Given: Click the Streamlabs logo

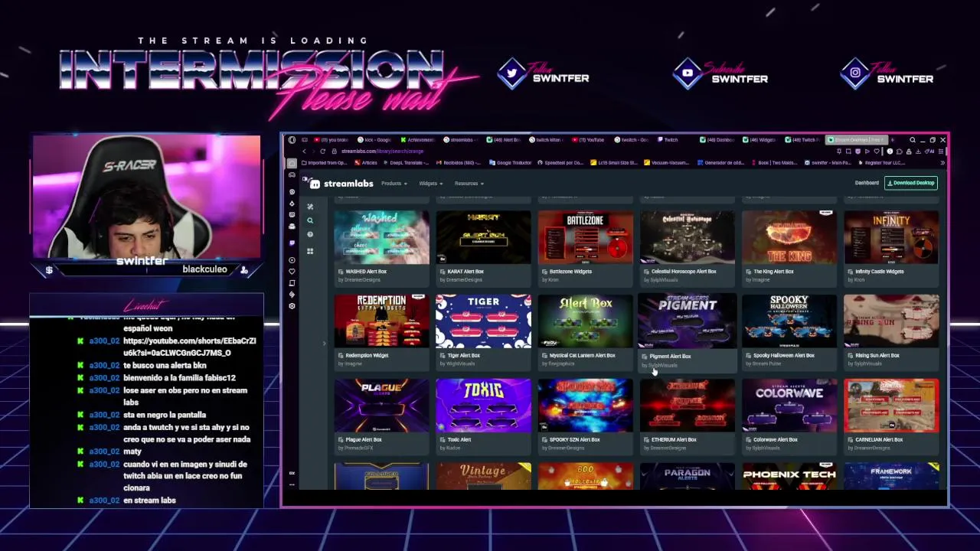Looking at the screenshot, I should click(x=342, y=184).
